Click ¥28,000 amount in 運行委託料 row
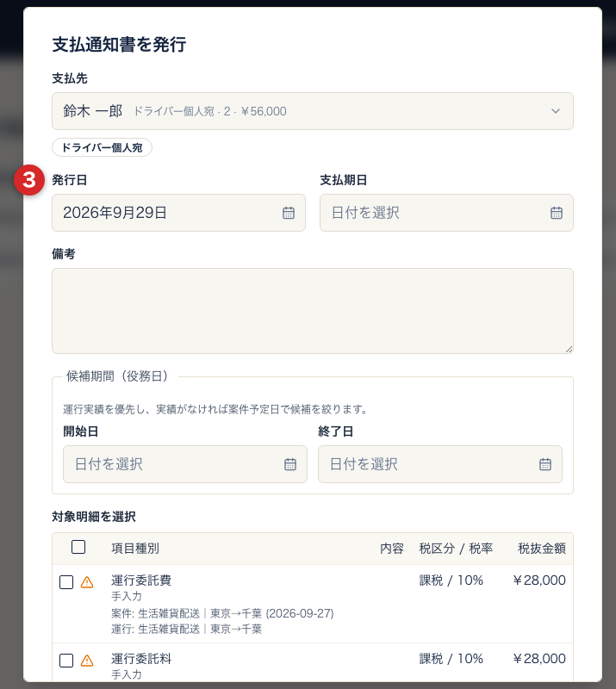616x689 pixels. point(539,659)
